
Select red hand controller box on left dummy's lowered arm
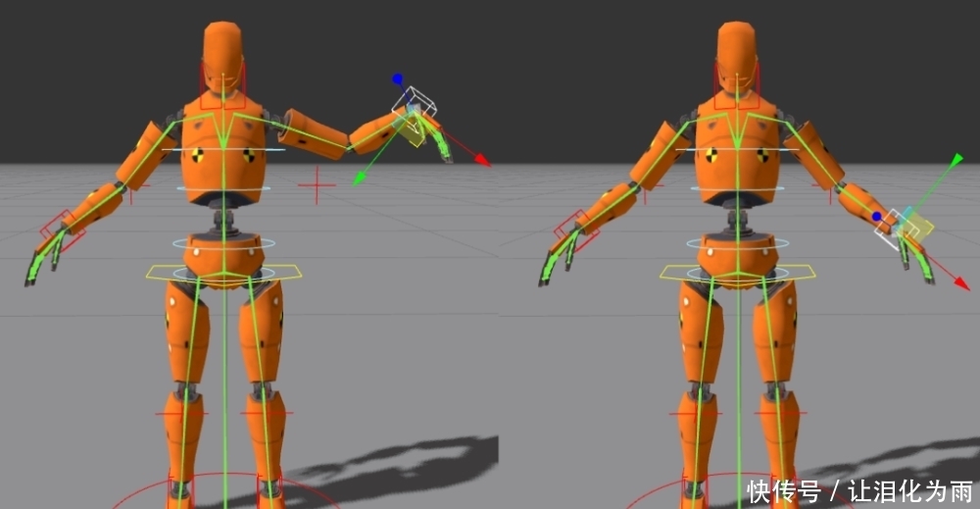[63, 230]
